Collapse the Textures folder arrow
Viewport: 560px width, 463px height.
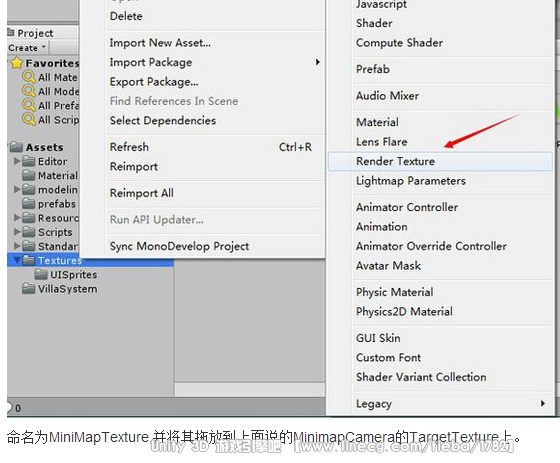click(17, 260)
